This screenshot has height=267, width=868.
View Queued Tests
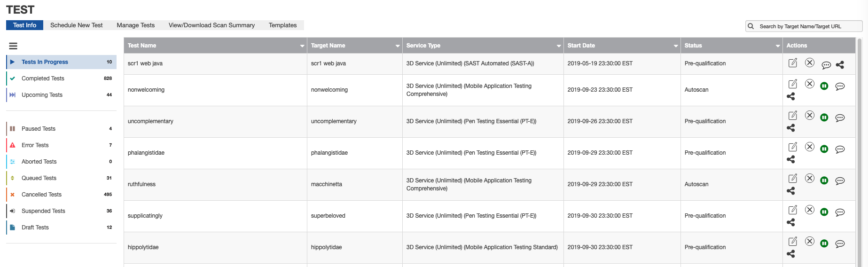pyautogui.click(x=61, y=178)
